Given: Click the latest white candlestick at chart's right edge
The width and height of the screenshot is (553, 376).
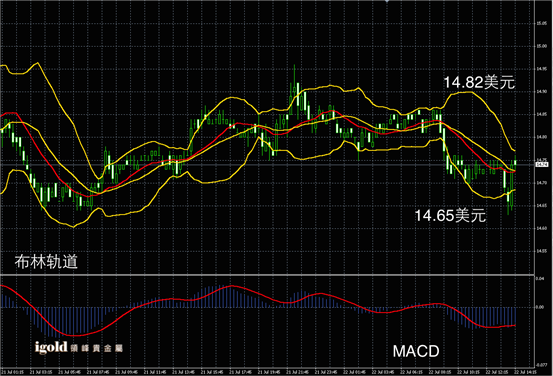Looking at the screenshot, I should [515, 161].
